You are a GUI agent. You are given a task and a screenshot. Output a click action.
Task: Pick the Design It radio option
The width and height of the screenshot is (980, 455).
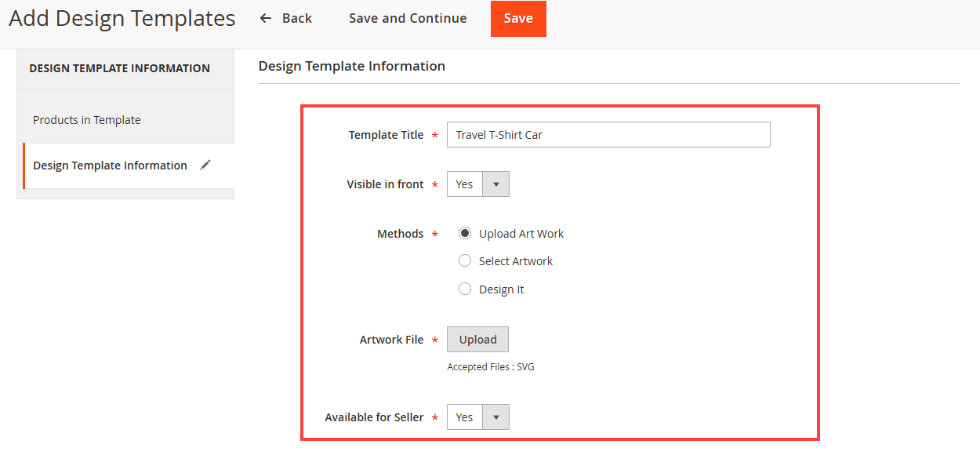[x=465, y=289]
